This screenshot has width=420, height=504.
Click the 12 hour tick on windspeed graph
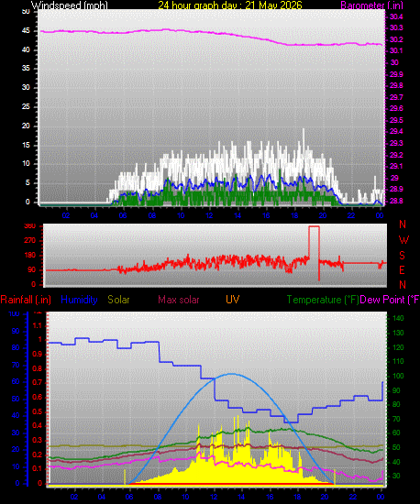point(209,215)
